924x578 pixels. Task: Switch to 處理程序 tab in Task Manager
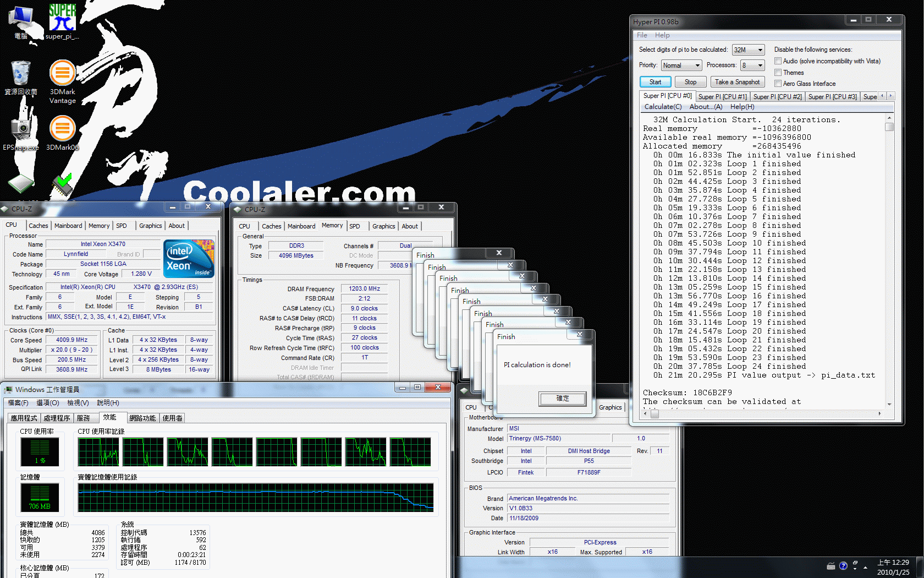57,418
